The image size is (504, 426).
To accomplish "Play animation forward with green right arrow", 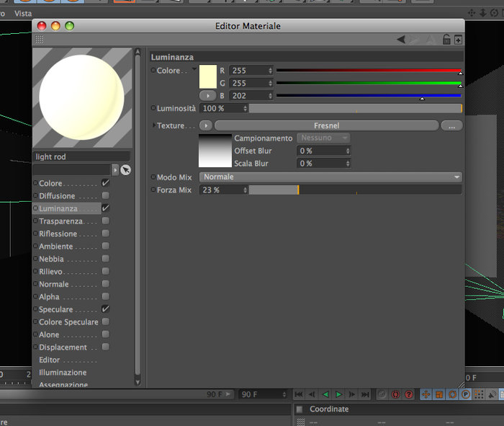I will (338, 394).
